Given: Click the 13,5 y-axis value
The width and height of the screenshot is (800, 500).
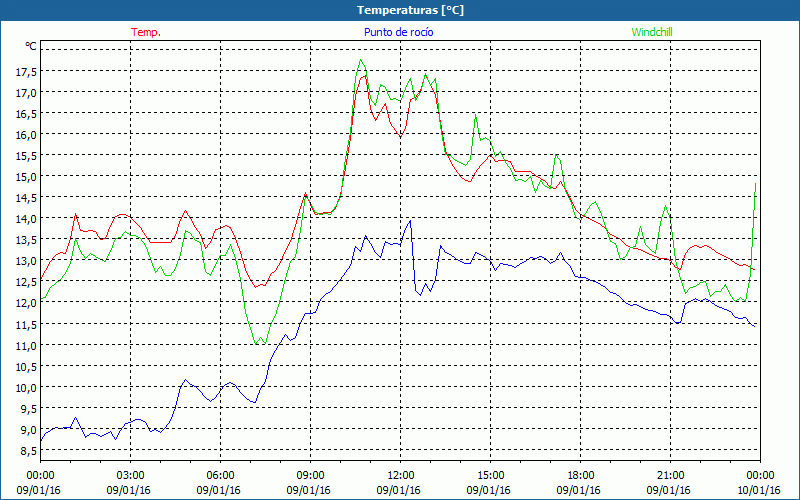Looking at the screenshot, I should click(x=26, y=240).
